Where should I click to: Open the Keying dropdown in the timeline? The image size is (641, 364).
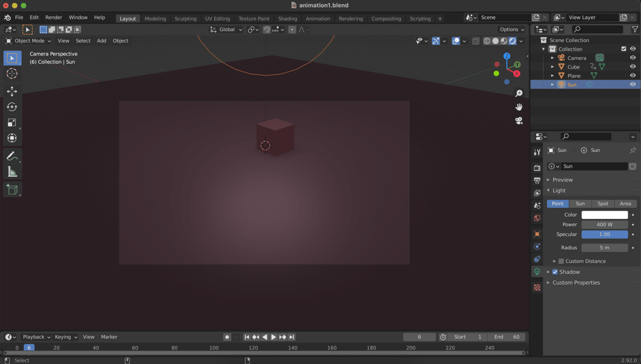click(66, 337)
